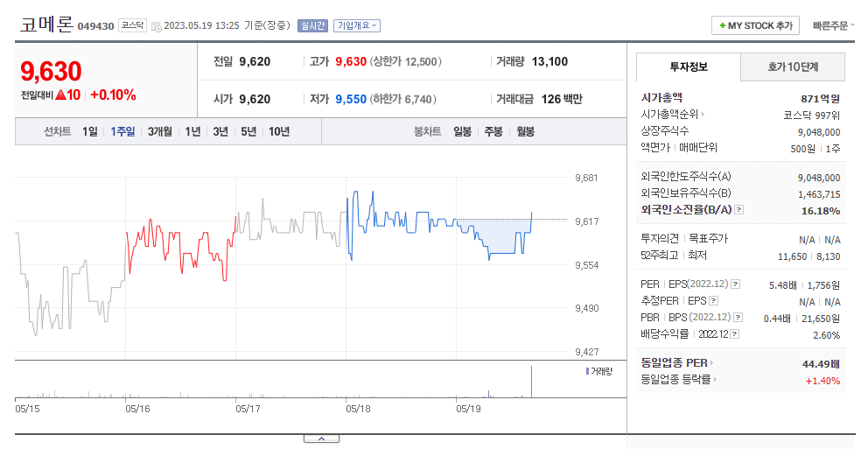Viewport: 868px width, 449px height.
Task: Select the 3년 line chart period
Action: pyautogui.click(x=220, y=132)
